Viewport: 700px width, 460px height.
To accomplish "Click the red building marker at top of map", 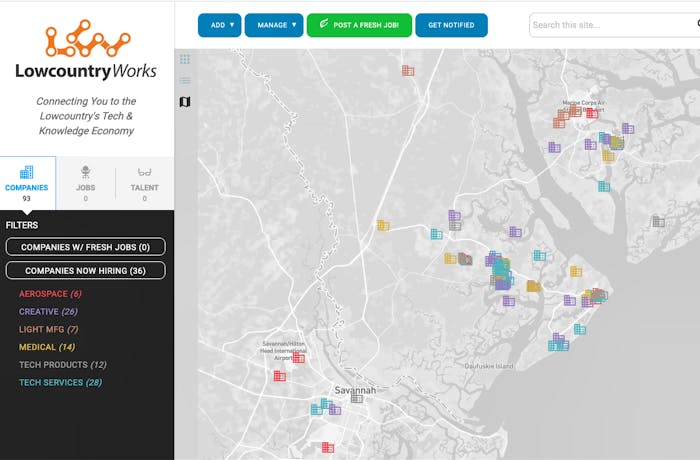I will point(407,70).
